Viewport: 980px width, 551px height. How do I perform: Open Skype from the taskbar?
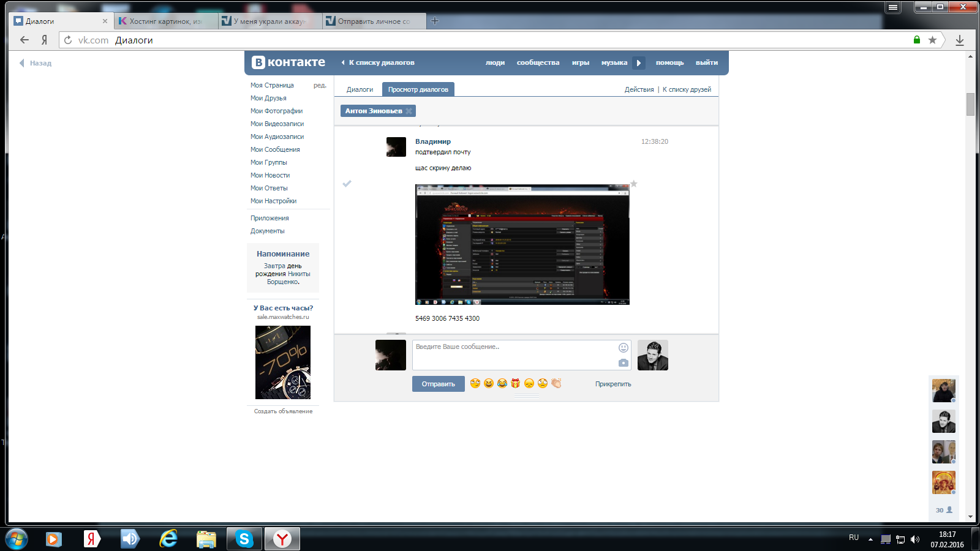(244, 539)
